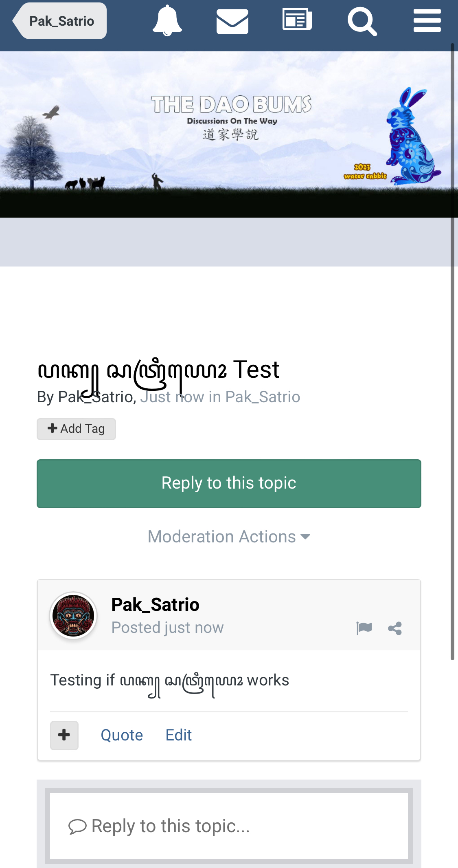
Task: Open the Pak_Satrio forum link under title
Action: click(x=263, y=397)
